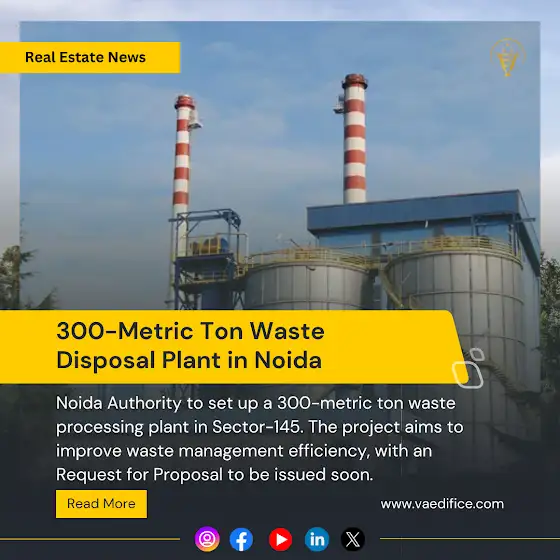Click the YouTube play icon
The height and width of the screenshot is (560, 560).
pyautogui.click(x=280, y=539)
